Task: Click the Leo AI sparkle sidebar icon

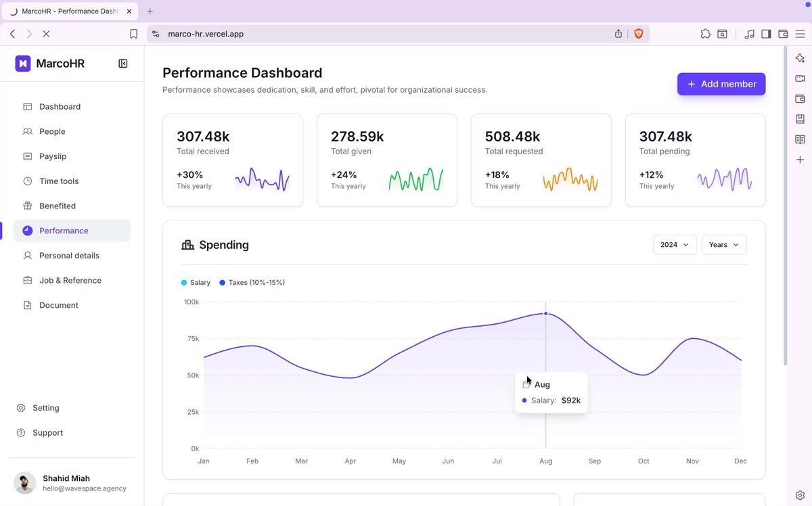Action: point(800,58)
